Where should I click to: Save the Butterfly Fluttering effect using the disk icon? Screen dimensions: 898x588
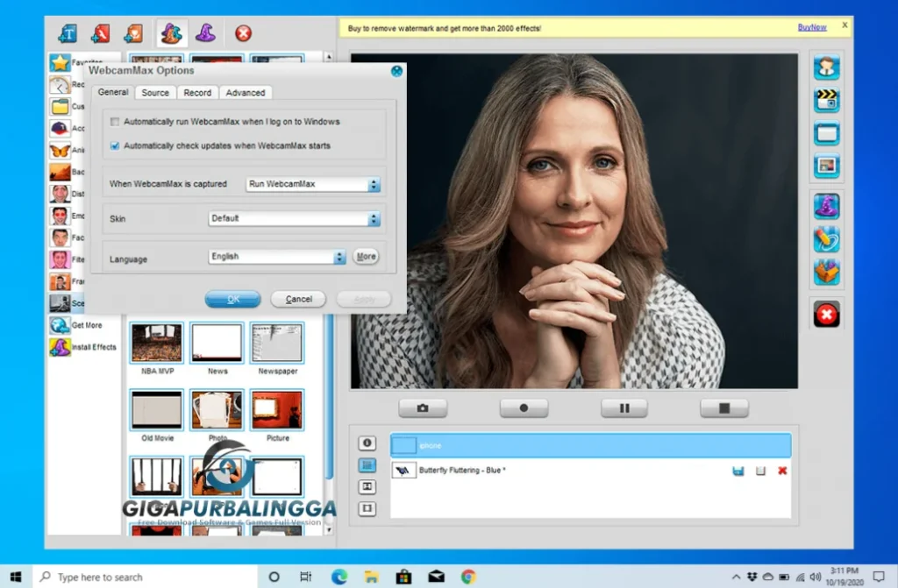click(x=738, y=471)
